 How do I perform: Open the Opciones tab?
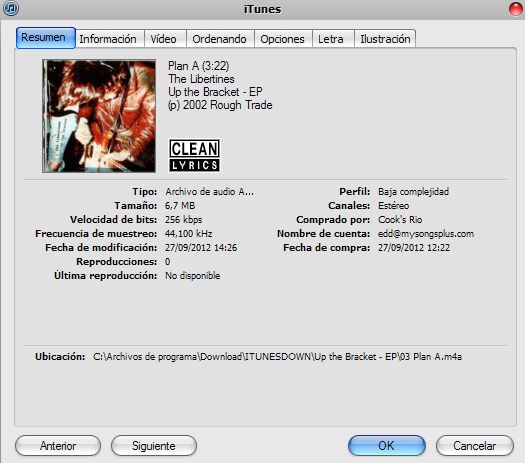point(283,39)
